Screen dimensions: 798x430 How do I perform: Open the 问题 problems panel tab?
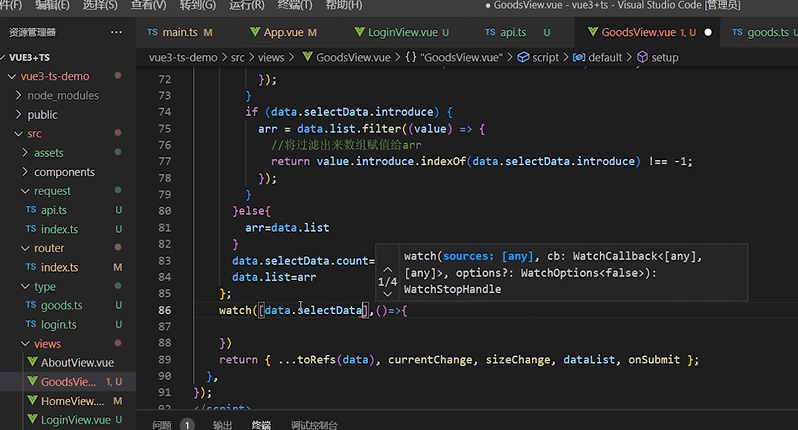(x=162, y=425)
